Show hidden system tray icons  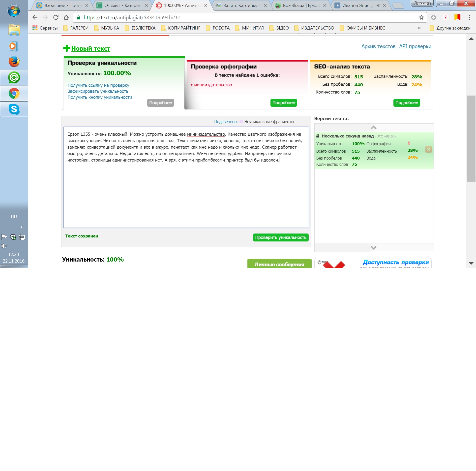(22, 227)
